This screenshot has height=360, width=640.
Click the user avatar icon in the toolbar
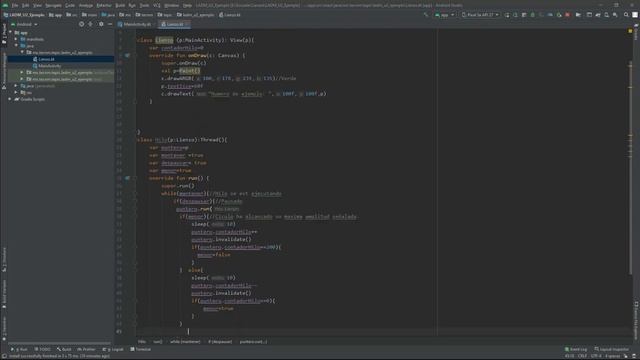(635, 15)
